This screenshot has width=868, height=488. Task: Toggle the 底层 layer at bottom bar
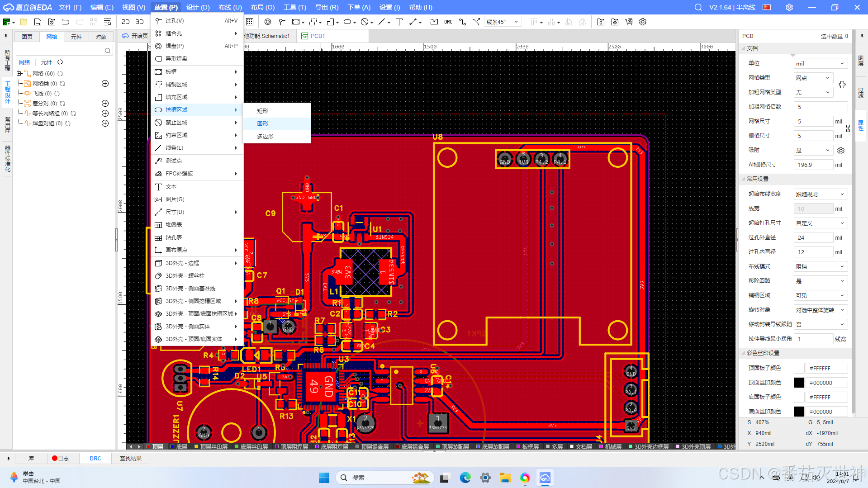(179, 446)
